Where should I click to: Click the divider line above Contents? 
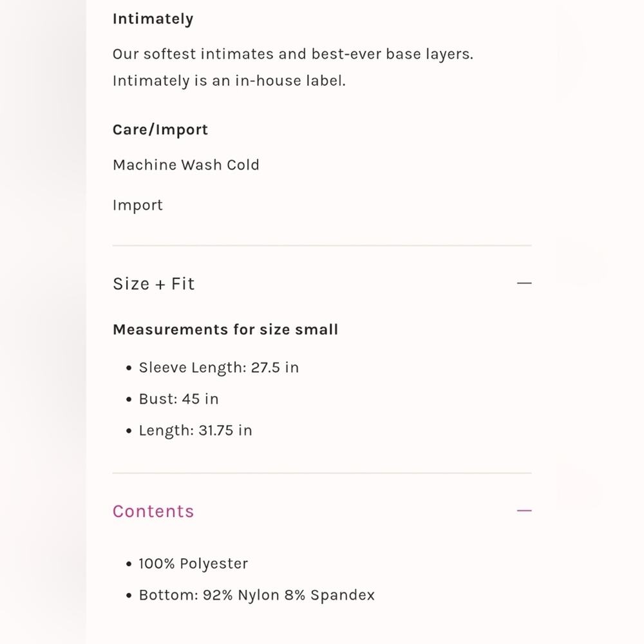pos(322,473)
